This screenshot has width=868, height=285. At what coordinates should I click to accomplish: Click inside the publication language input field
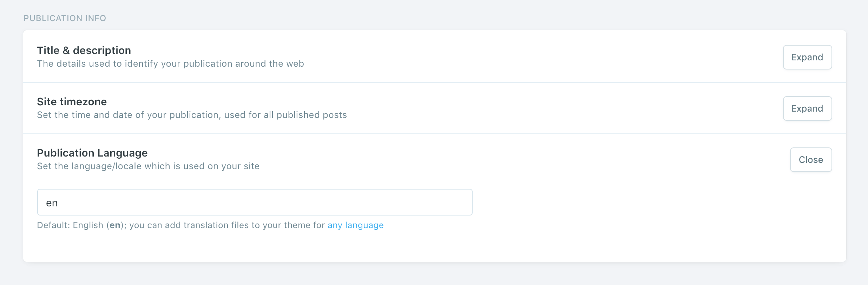254,202
